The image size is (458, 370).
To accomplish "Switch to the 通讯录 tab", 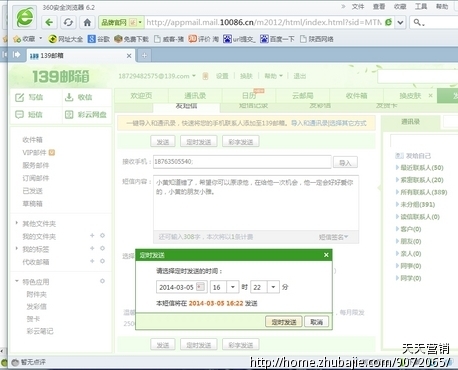I will [x=195, y=96].
